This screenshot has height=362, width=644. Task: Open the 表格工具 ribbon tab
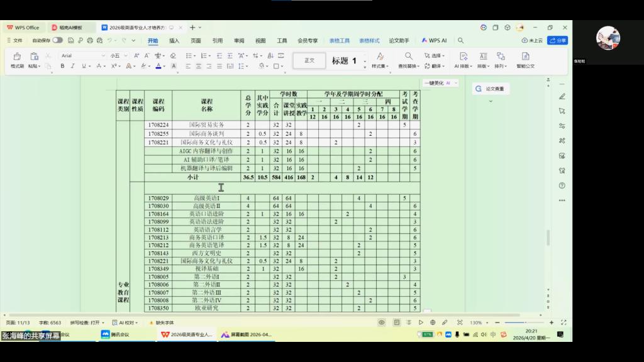340,40
